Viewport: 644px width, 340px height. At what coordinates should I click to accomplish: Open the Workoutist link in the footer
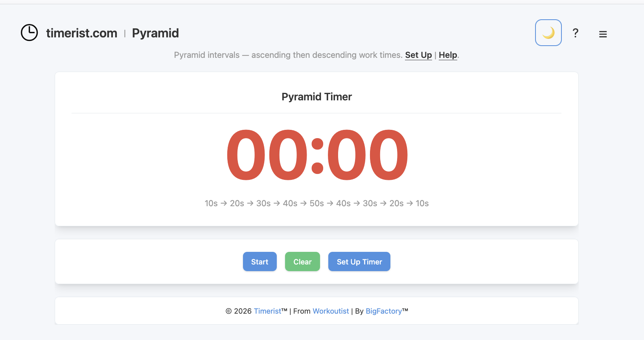point(330,311)
